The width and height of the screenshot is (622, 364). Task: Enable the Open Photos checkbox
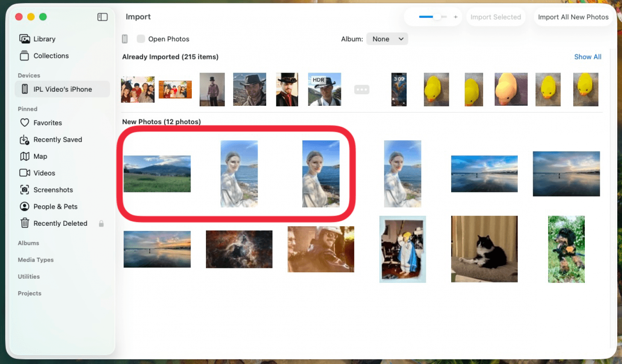tap(141, 39)
